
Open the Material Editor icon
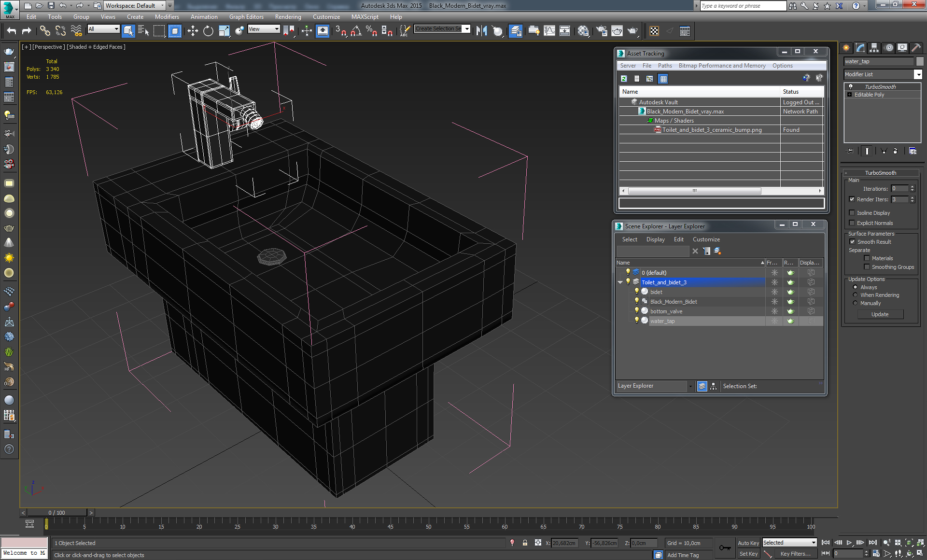click(x=583, y=31)
